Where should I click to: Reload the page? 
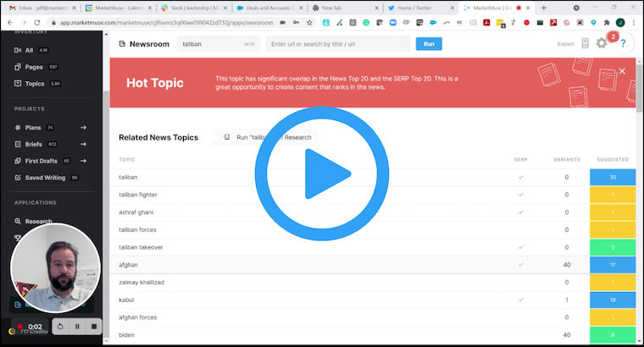pyautogui.click(x=36, y=23)
